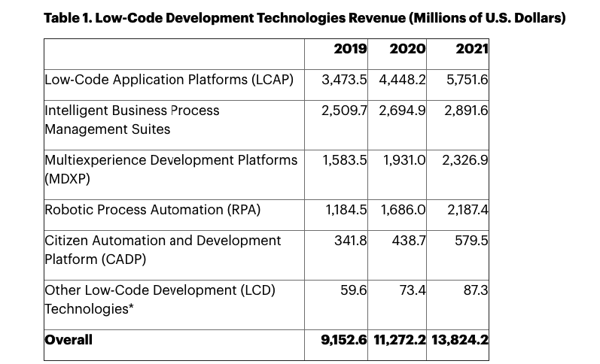Viewport: 600px width, 364px height.
Task: Click the table title 'Table 1. Low-Code Development Technologies Revenue'
Action: click(x=304, y=17)
